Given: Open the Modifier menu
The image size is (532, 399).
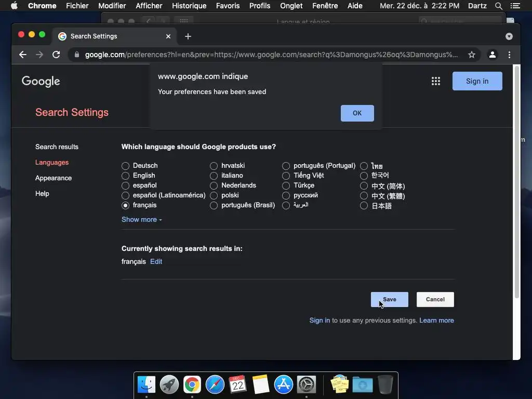Looking at the screenshot, I should pyautogui.click(x=112, y=6).
